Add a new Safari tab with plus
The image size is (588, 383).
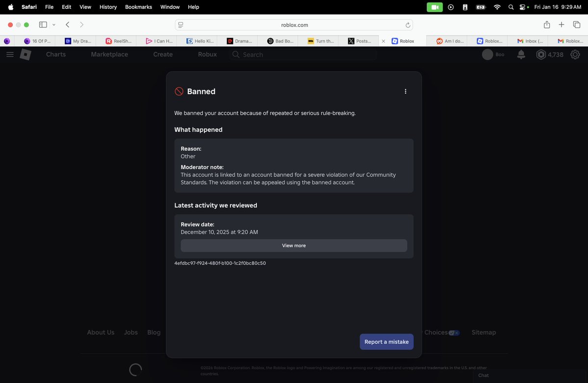pos(562,25)
